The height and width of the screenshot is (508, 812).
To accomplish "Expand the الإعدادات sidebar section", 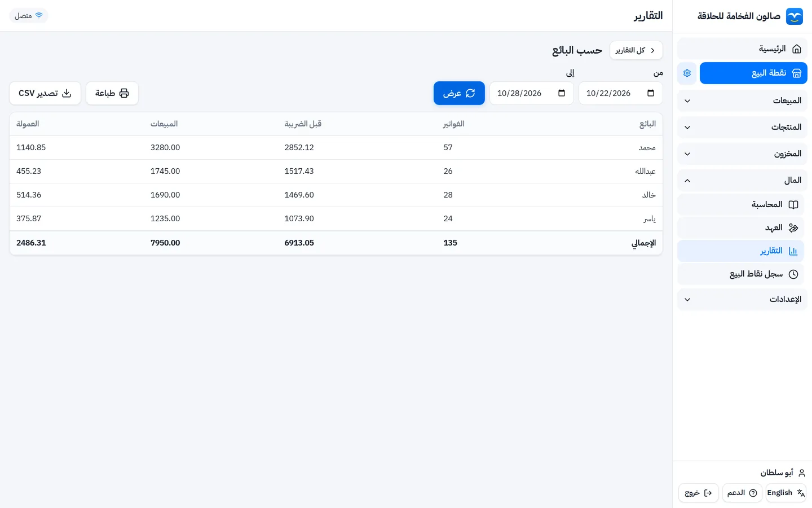I will 742,300.
